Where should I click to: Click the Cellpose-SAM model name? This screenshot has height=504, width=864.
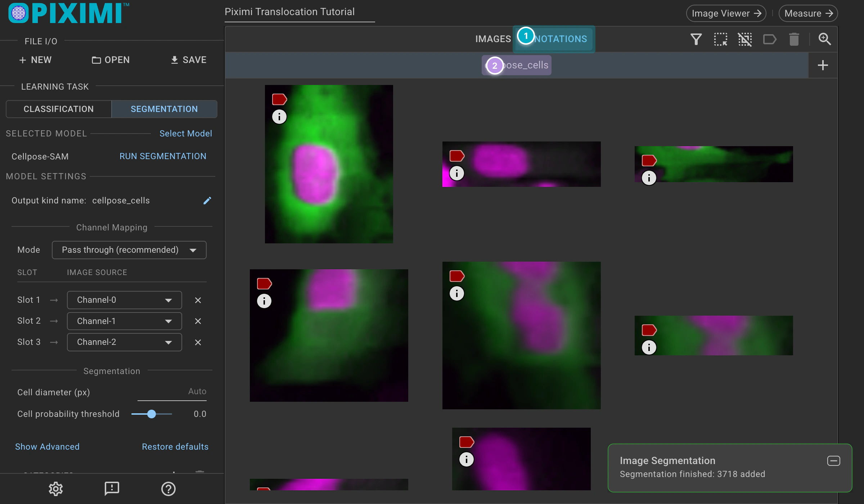[40, 157]
